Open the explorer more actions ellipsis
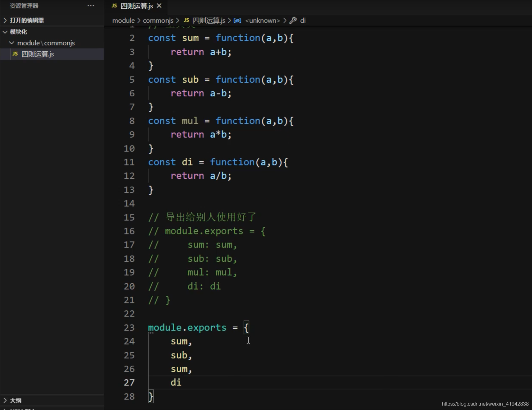Viewport: 532px width, 410px height. pyautogui.click(x=91, y=5)
